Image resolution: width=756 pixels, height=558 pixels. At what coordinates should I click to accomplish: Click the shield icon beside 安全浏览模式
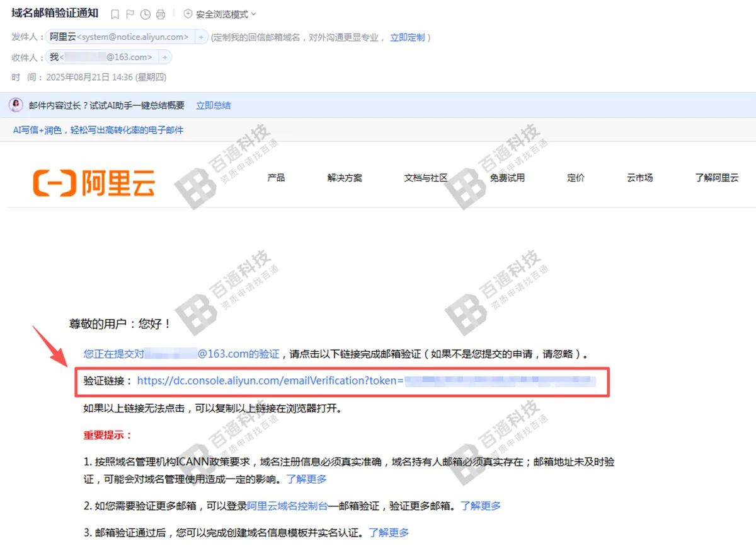point(188,14)
